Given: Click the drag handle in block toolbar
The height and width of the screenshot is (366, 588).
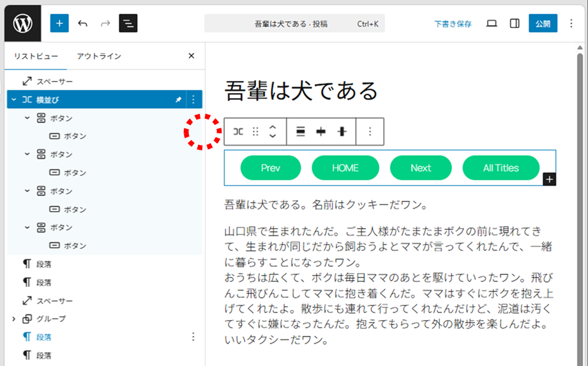Looking at the screenshot, I should 255,131.
